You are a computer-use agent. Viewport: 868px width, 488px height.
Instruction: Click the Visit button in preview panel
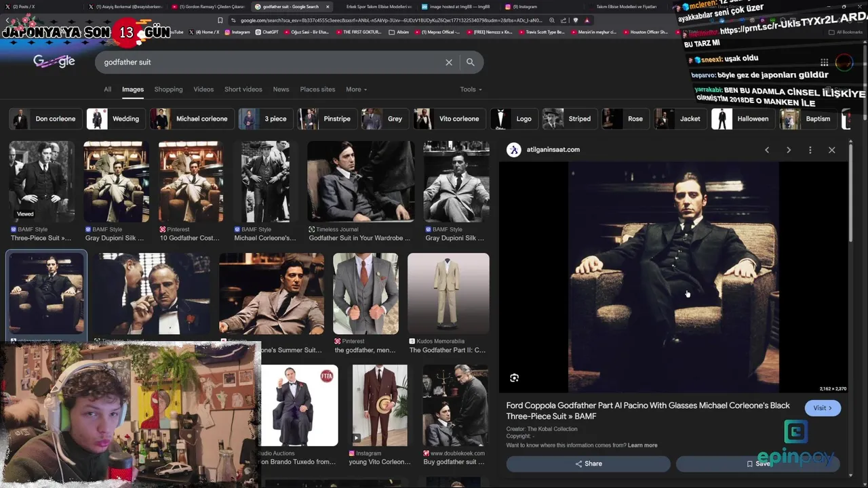(823, 408)
